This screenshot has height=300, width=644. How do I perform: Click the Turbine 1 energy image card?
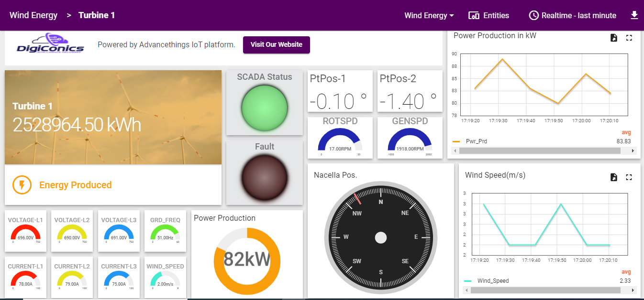click(113, 118)
